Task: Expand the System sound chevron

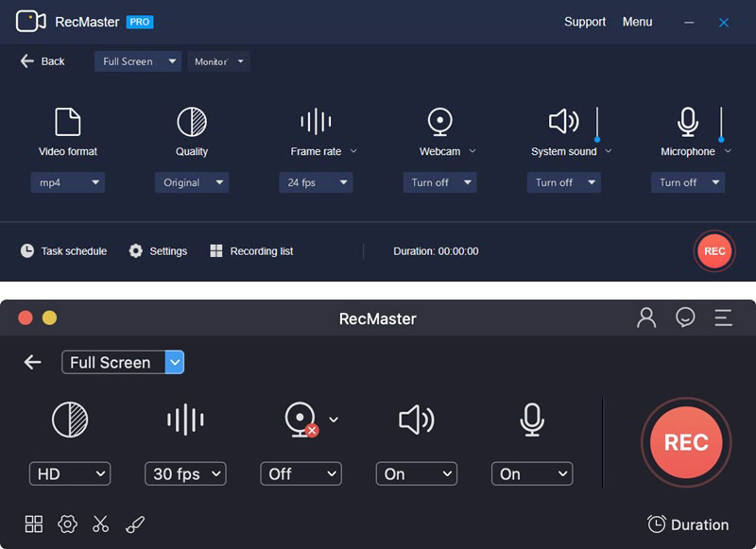Action: (609, 151)
